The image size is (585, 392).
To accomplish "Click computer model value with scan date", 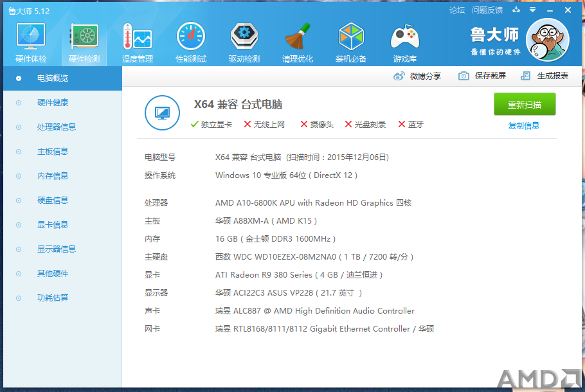I will (x=302, y=157).
